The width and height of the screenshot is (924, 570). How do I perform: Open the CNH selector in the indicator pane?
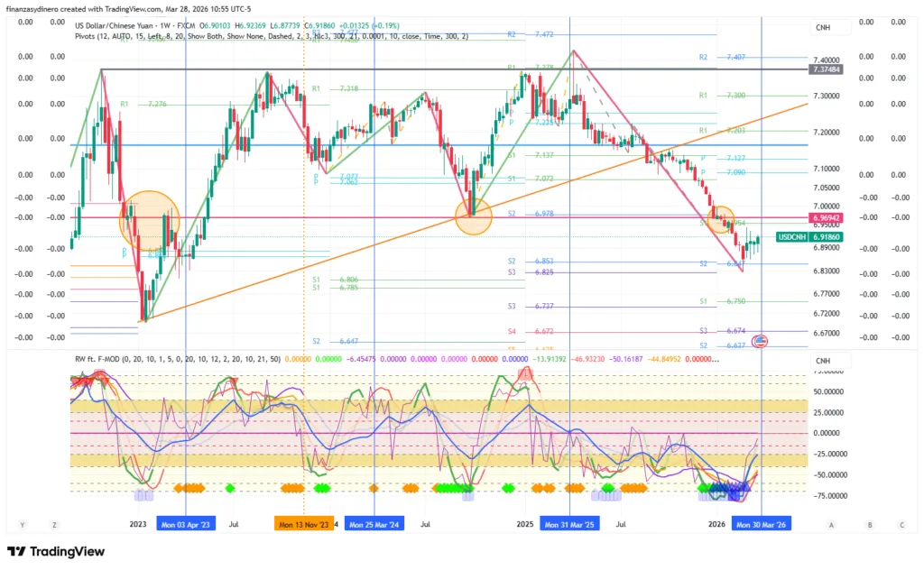point(822,362)
